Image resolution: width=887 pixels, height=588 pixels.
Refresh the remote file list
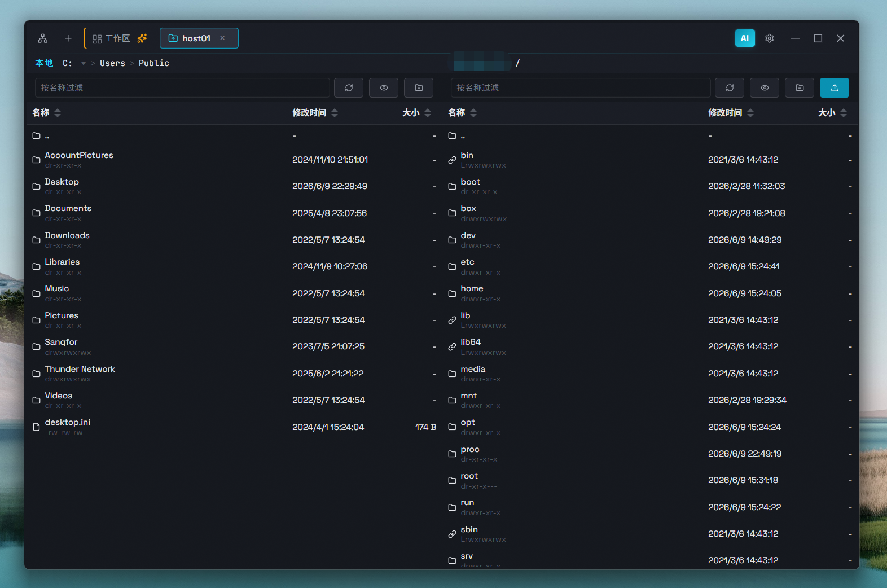tap(730, 88)
